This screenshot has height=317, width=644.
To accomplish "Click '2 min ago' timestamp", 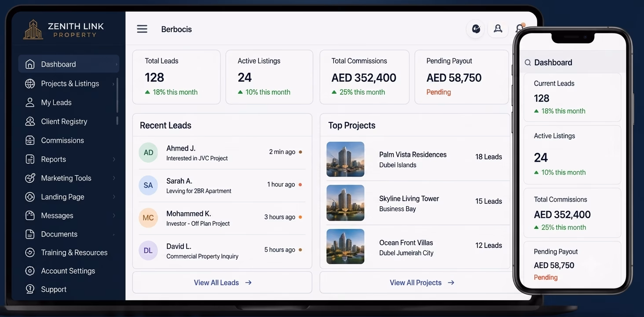I will click(x=282, y=152).
